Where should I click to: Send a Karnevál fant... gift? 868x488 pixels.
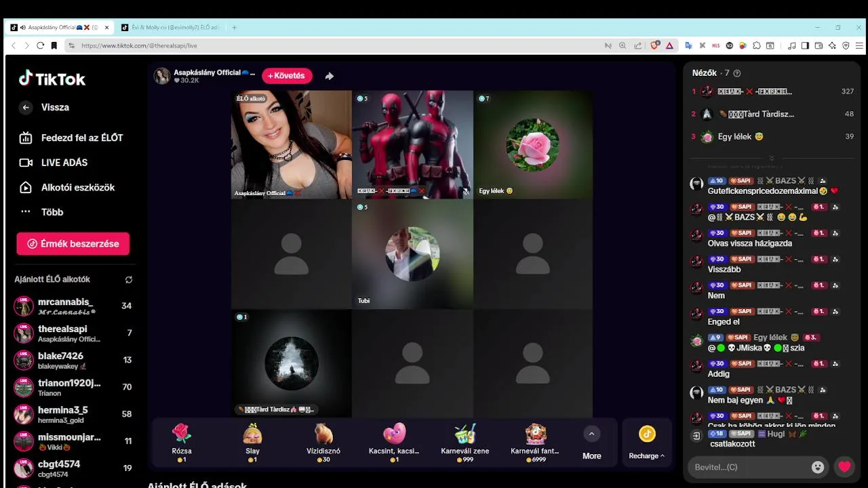(x=536, y=443)
